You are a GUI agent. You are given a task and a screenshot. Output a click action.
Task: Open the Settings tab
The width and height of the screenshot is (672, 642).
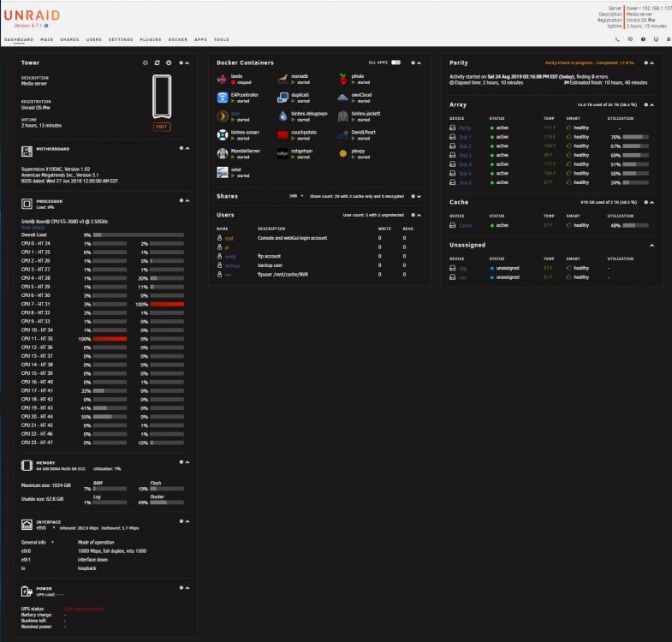pos(121,39)
